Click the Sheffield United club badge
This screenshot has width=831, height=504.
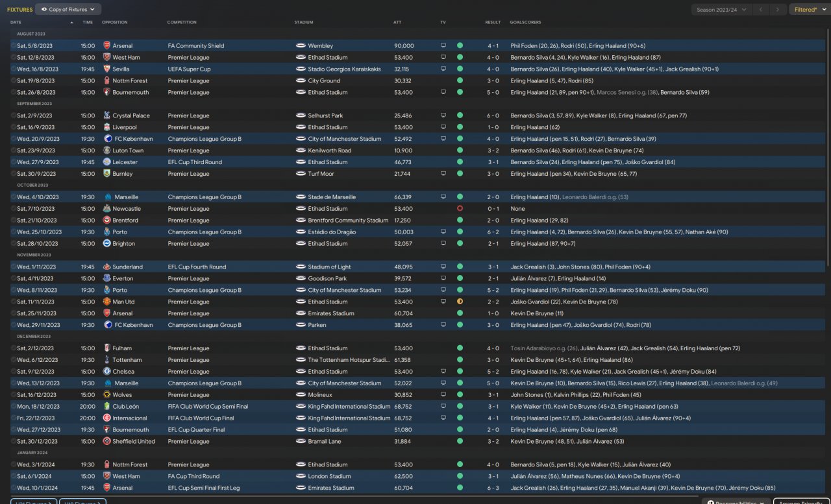107,441
